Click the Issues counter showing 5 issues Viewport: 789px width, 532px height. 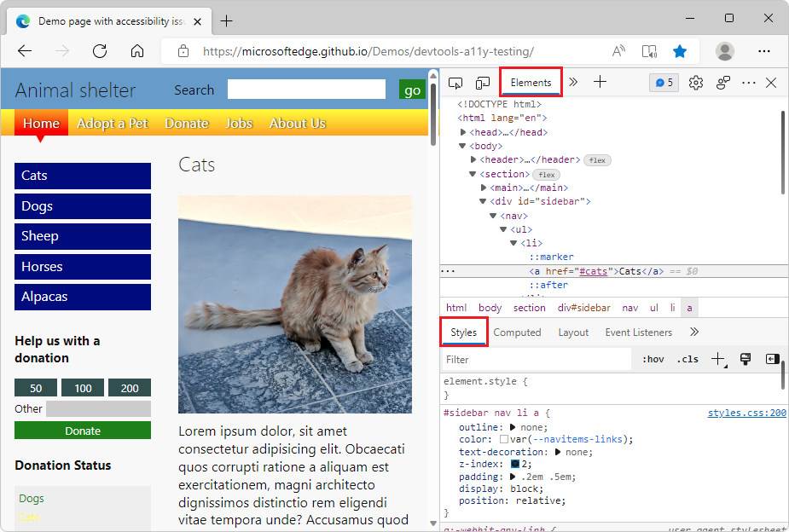pos(664,83)
